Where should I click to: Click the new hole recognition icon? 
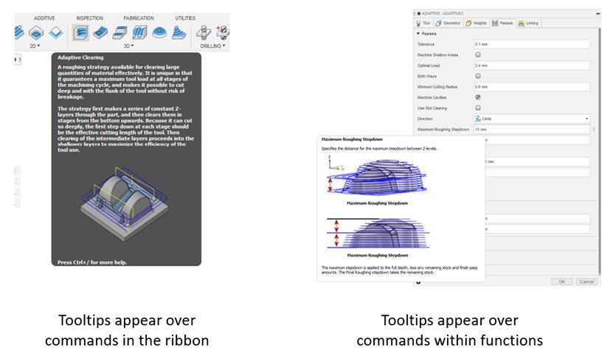tap(224, 32)
